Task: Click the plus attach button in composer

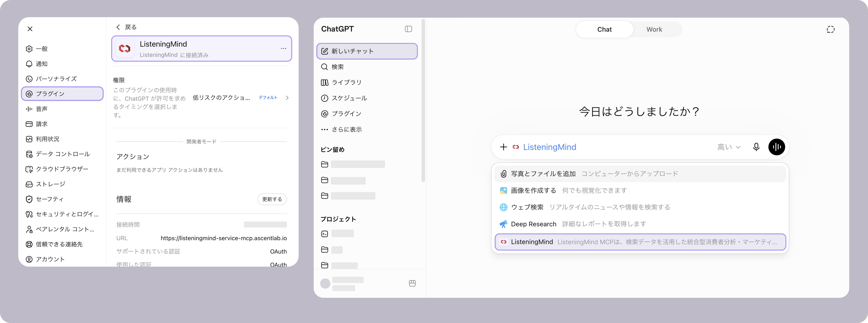Action: (x=503, y=147)
